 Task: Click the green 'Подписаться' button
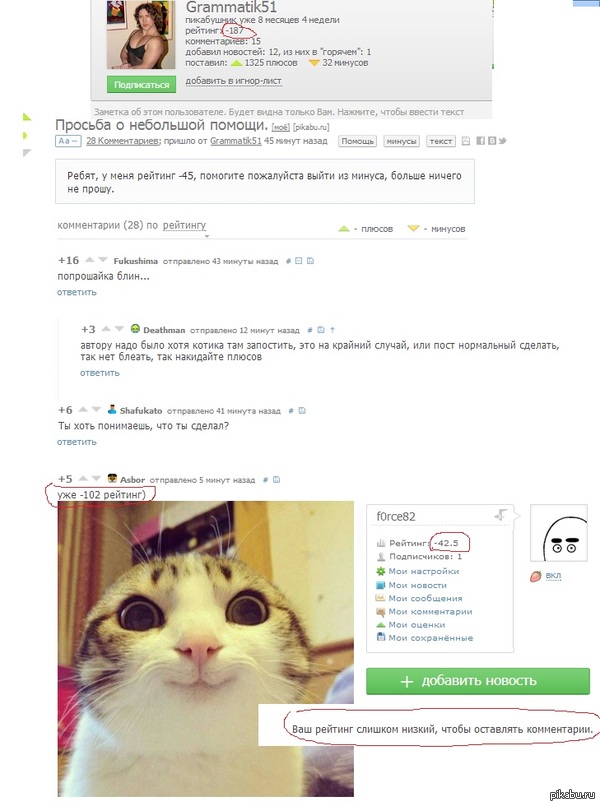[141, 84]
